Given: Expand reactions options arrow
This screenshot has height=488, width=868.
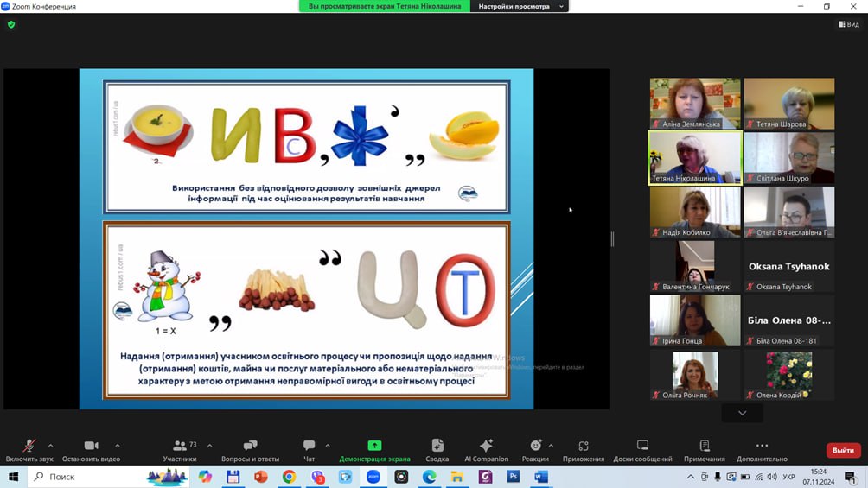Looking at the screenshot, I should pyautogui.click(x=551, y=446).
